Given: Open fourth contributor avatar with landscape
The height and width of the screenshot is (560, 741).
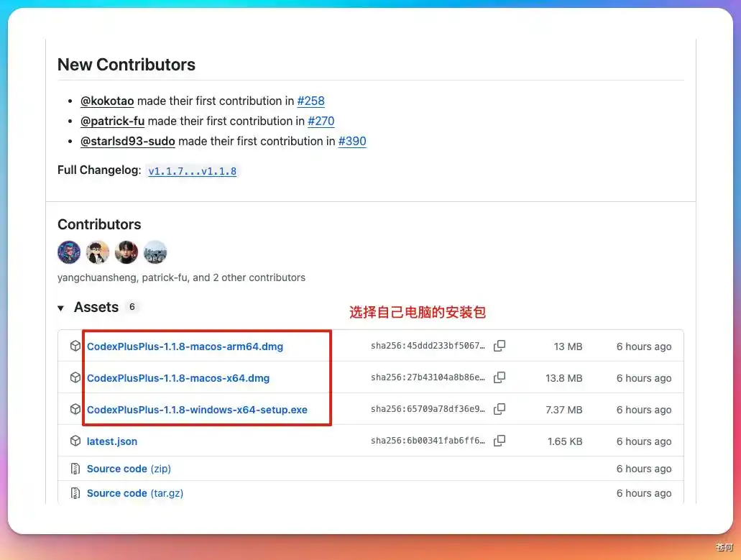Looking at the screenshot, I should [x=155, y=252].
